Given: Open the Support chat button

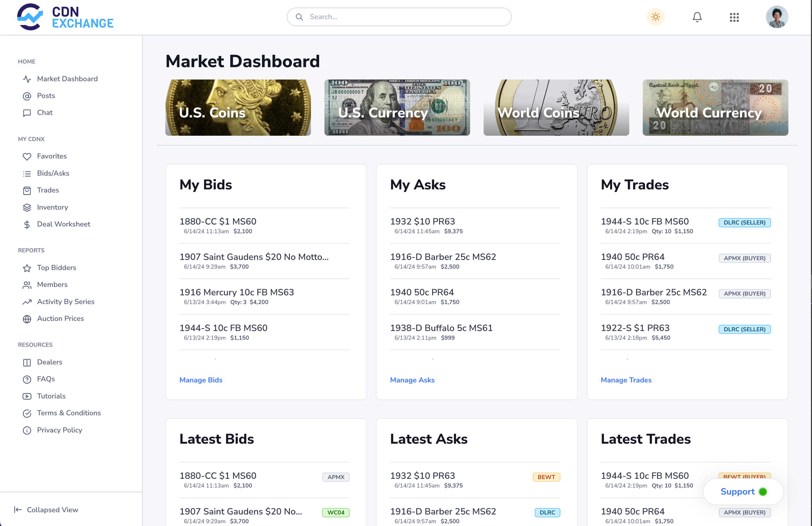Looking at the screenshot, I should [743, 491].
